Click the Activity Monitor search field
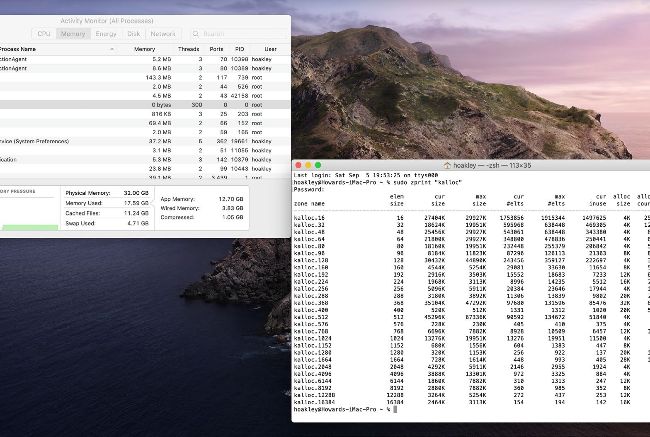The image size is (650, 437). (235, 33)
